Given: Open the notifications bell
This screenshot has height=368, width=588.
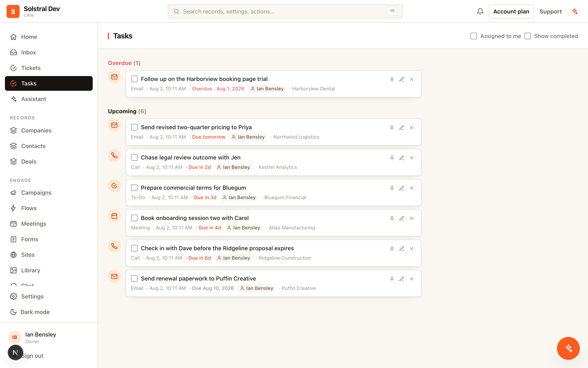Looking at the screenshot, I should pos(480,11).
